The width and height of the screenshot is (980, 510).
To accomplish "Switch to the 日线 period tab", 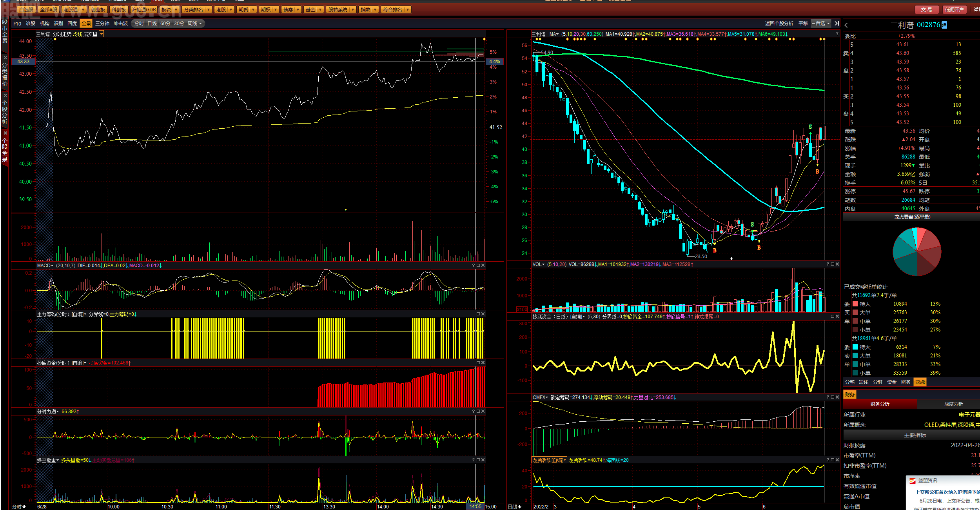I will pyautogui.click(x=152, y=24).
